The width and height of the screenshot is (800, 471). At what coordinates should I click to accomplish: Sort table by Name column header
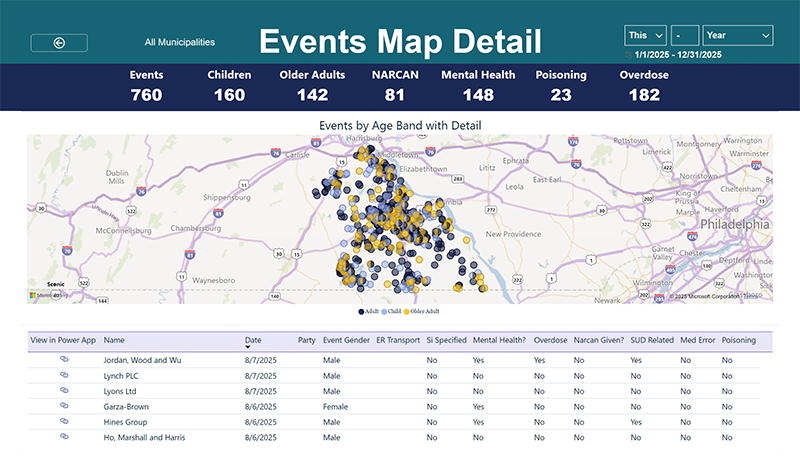point(114,340)
